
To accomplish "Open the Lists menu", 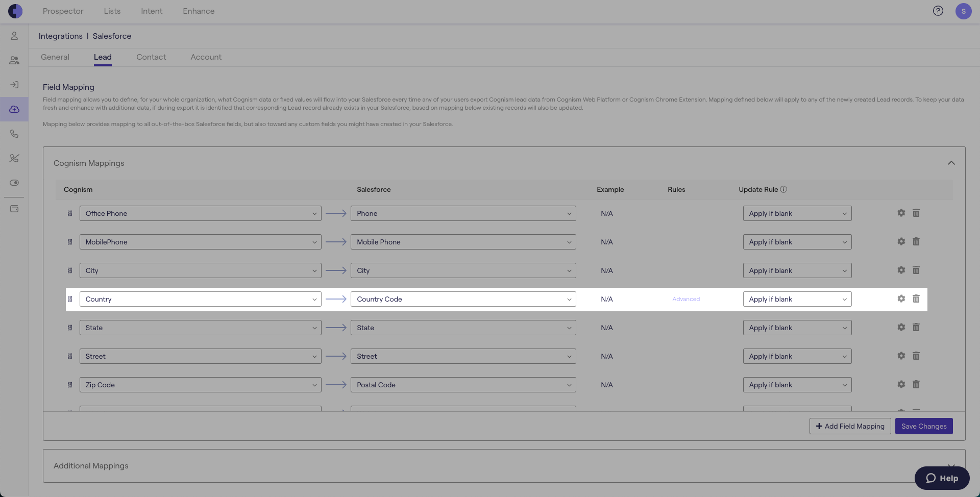I will 112,11.
